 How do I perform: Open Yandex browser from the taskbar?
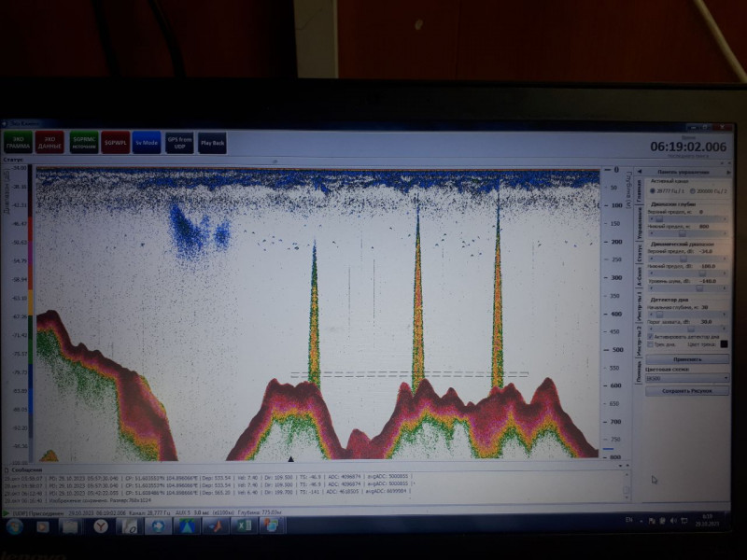pyautogui.click(x=100, y=527)
